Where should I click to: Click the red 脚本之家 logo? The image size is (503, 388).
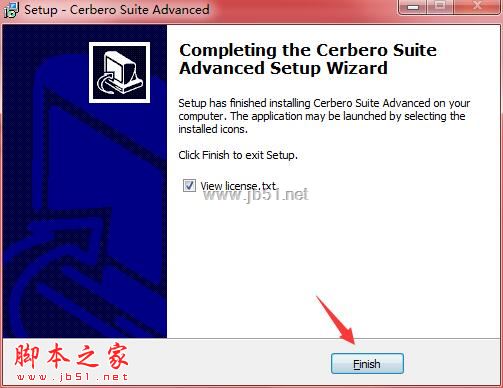[x=71, y=356]
